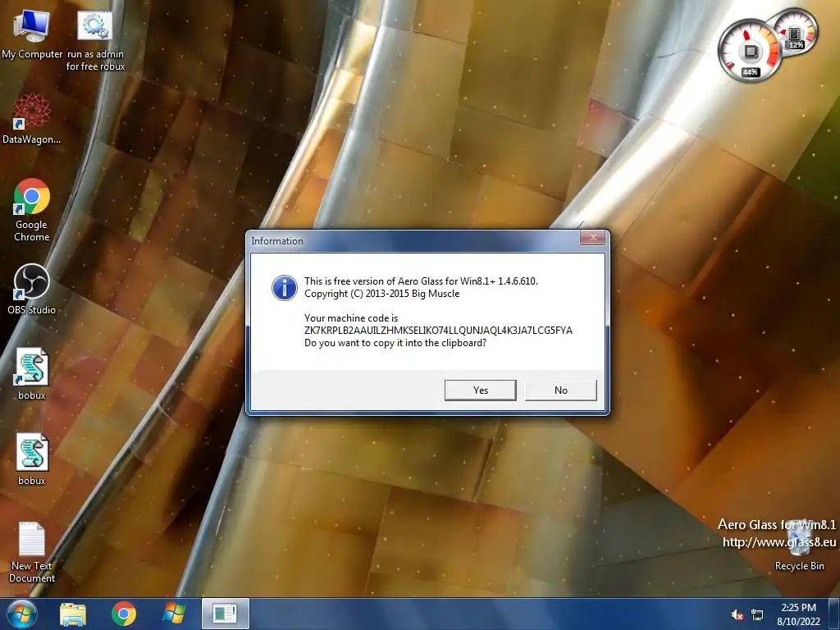The image size is (840, 630).
Task: Select the DataWagon shortcut icon
Action: pyautogui.click(x=32, y=119)
